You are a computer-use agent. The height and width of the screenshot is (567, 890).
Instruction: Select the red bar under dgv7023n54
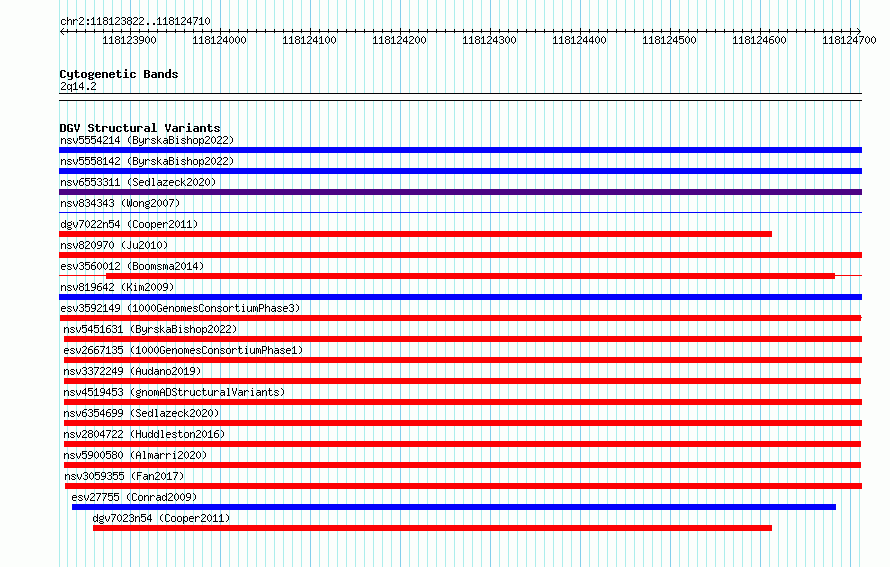tap(433, 528)
